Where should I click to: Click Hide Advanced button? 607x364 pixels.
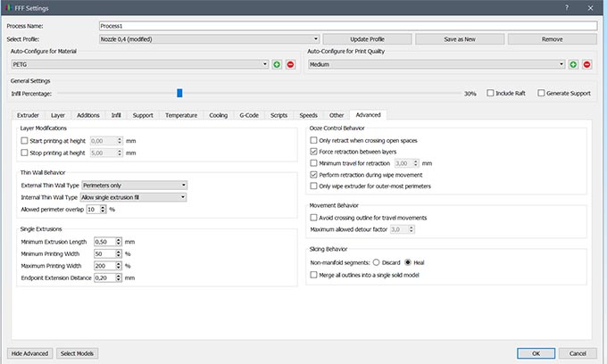pyautogui.click(x=29, y=353)
